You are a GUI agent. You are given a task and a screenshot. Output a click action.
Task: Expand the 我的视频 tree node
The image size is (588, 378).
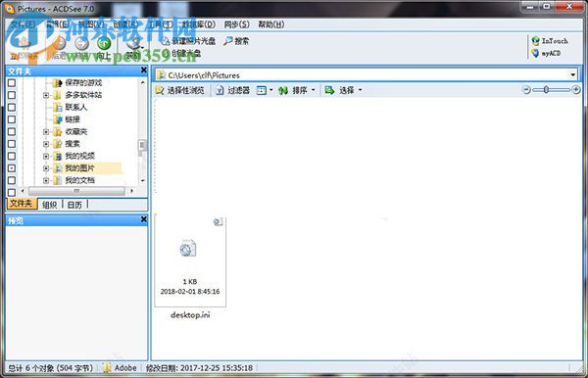(x=46, y=157)
